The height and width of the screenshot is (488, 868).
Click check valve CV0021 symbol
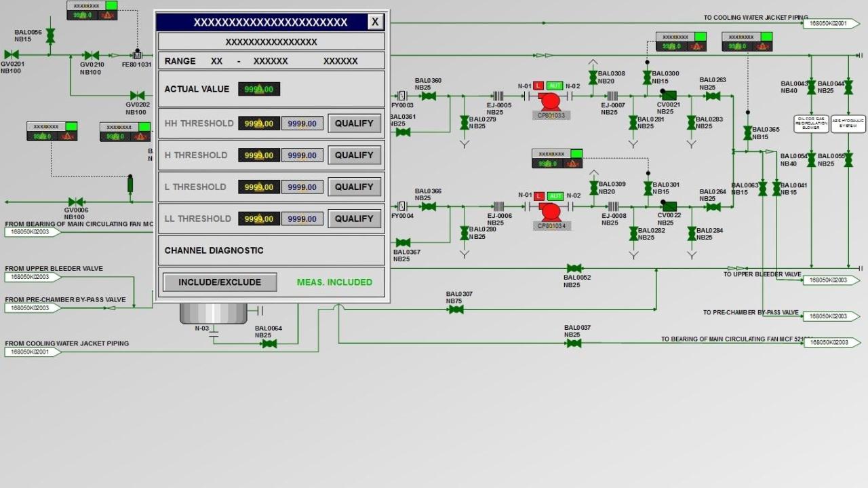[x=668, y=96]
